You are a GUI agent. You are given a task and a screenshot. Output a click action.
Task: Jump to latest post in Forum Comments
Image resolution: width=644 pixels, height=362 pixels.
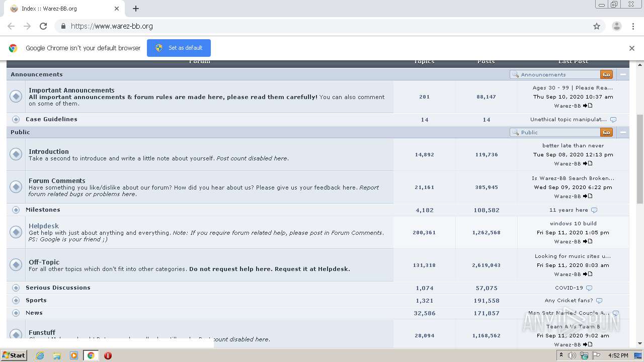tap(588, 196)
